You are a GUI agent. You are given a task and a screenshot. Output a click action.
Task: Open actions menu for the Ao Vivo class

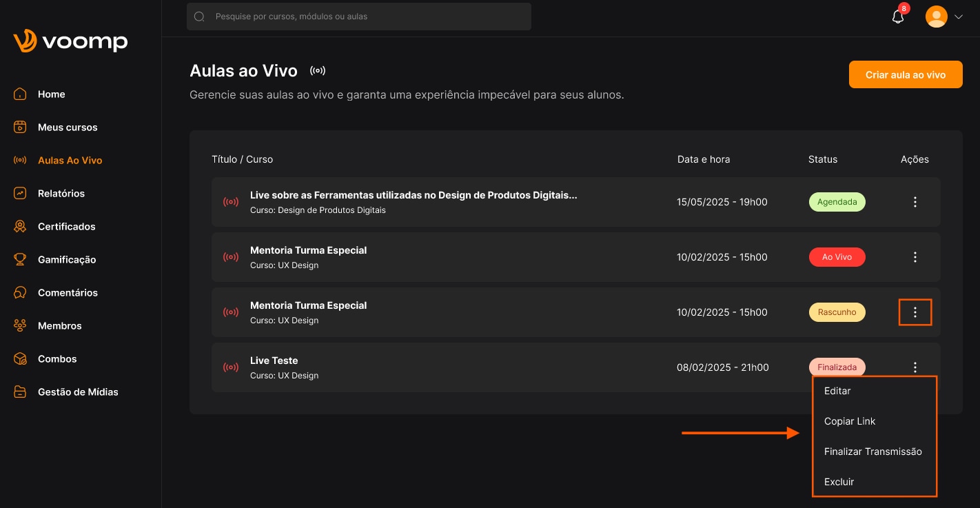coord(915,257)
